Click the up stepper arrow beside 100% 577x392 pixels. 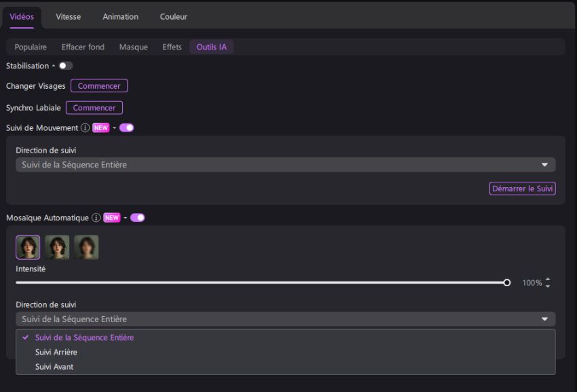546,279
